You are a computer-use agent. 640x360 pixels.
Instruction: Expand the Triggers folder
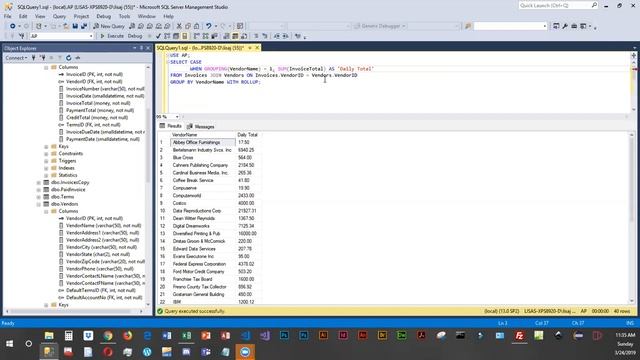(x=46, y=161)
